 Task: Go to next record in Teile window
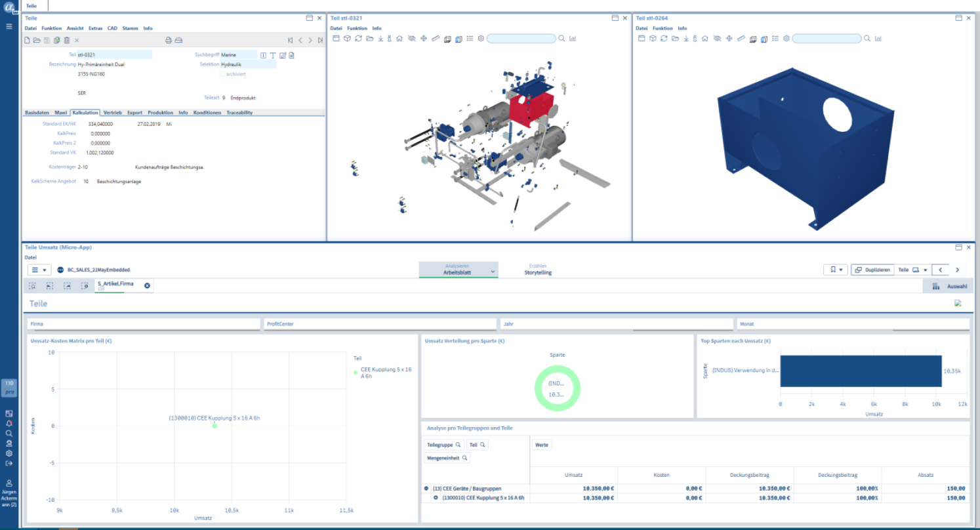click(x=310, y=41)
